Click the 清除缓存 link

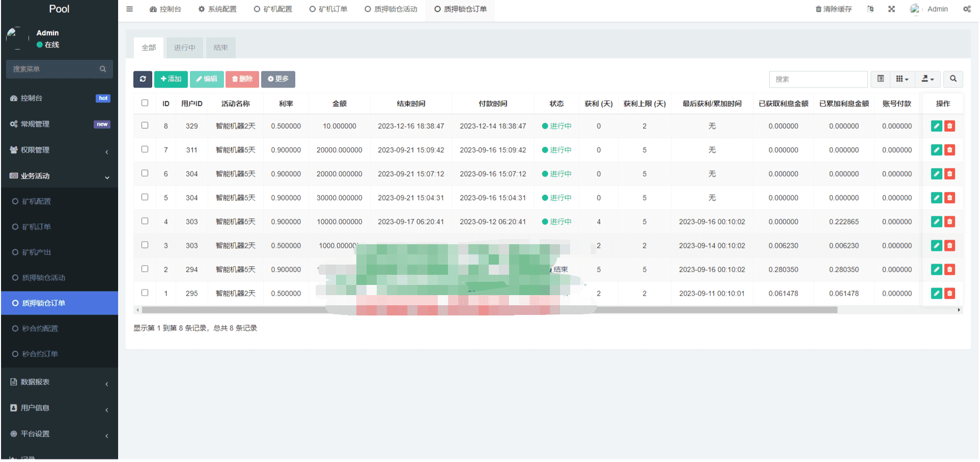click(834, 9)
